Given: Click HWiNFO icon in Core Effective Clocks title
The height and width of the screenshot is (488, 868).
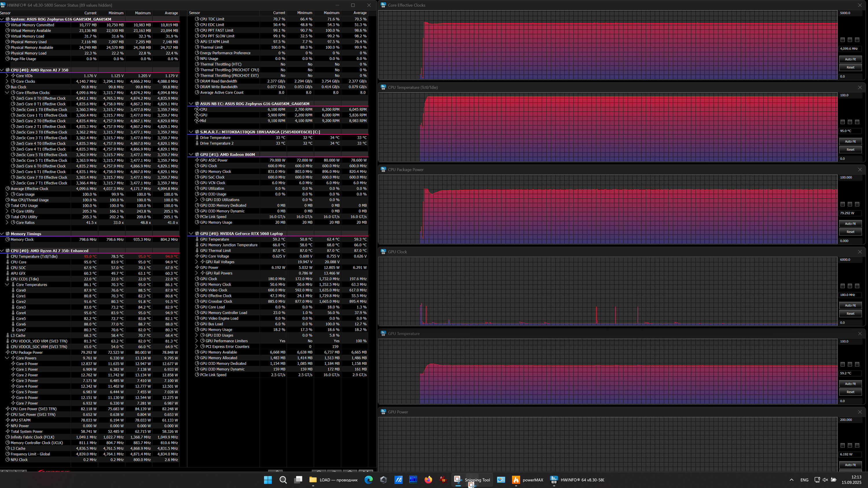Looking at the screenshot, I should (x=383, y=5).
